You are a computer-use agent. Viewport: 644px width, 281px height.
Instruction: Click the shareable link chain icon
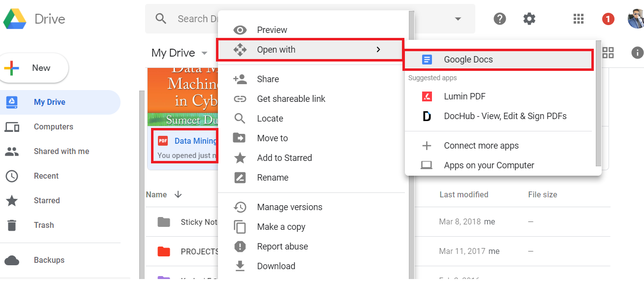240,99
